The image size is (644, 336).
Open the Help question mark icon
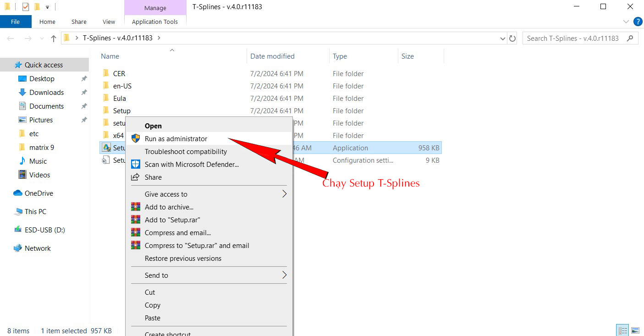coord(638,22)
